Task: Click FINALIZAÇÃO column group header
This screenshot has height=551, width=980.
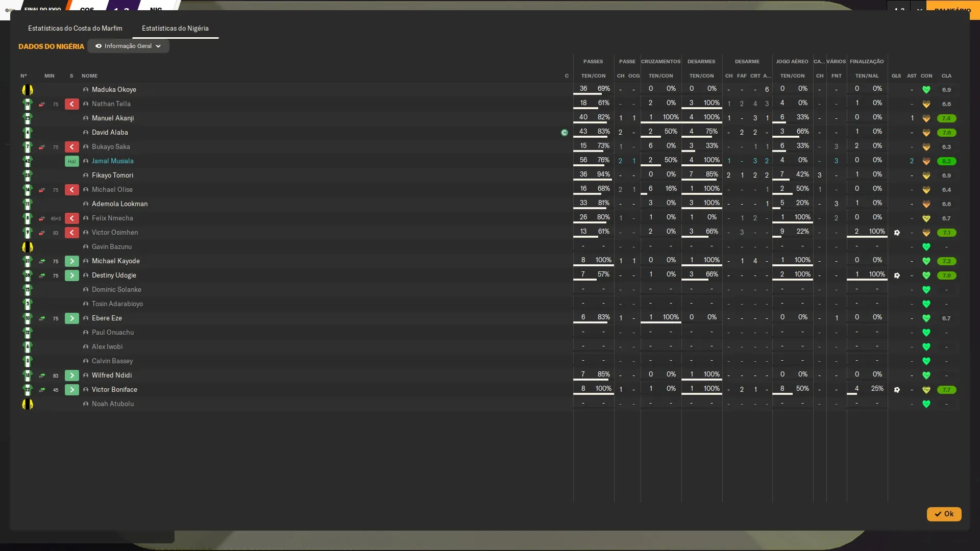Action: [867, 61]
